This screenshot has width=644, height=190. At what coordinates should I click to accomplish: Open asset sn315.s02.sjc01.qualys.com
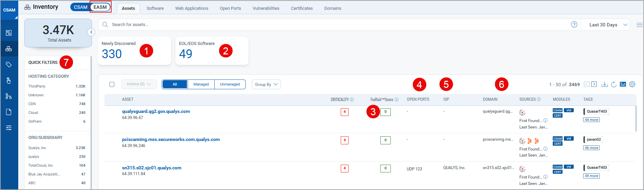pyautogui.click(x=151, y=168)
